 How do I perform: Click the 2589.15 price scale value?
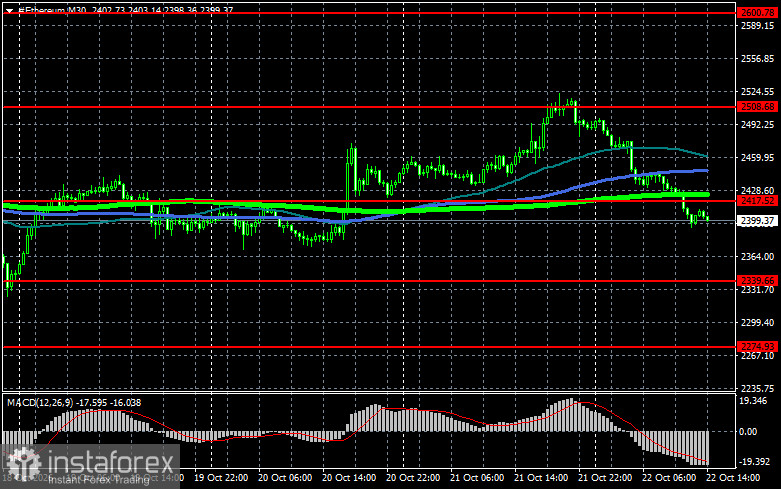[757, 26]
